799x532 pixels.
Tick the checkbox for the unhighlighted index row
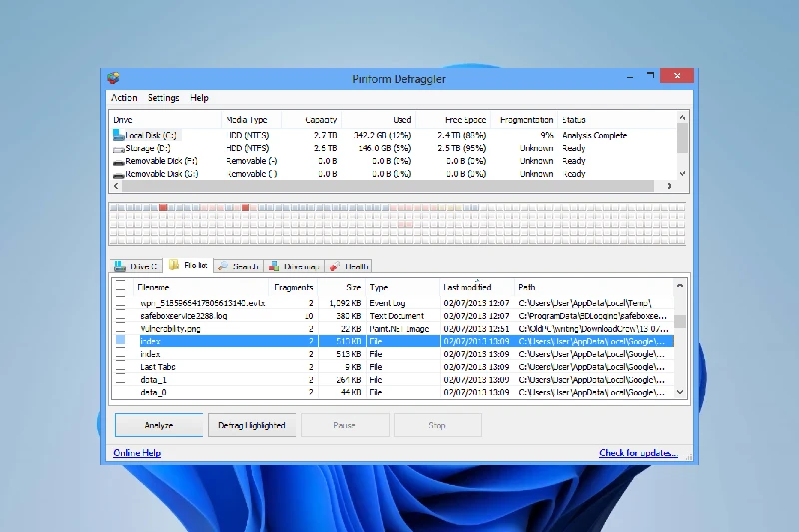point(120,354)
